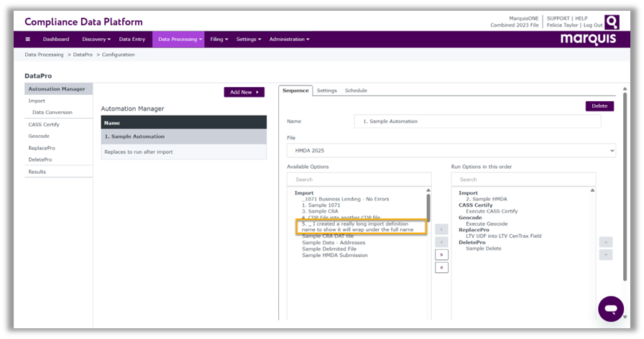Screen dimensions: 644x339
Task: Move selected run option down
Action: pos(606,255)
